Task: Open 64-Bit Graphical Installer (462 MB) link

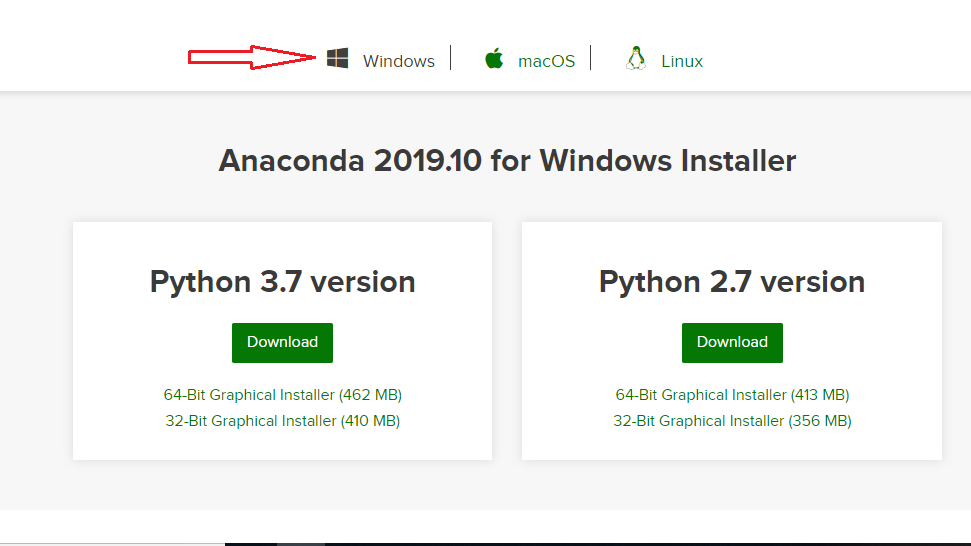Action: click(282, 395)
